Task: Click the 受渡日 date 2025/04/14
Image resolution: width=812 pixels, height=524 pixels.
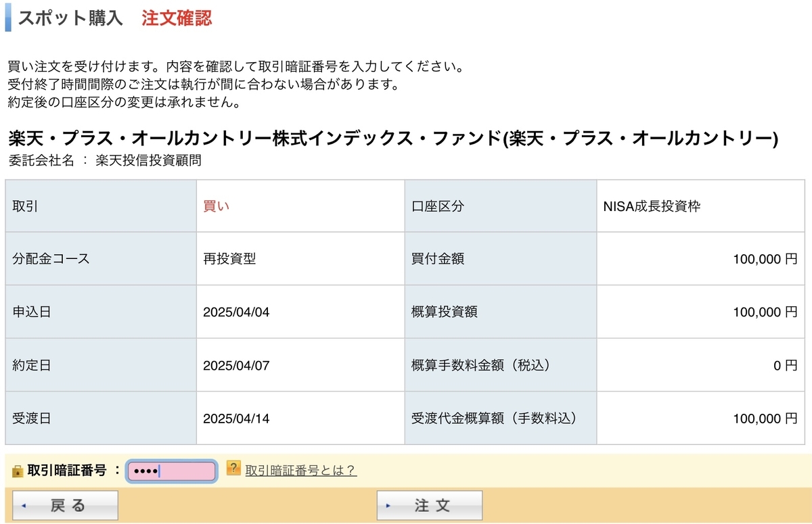Action: pos(236,419)
